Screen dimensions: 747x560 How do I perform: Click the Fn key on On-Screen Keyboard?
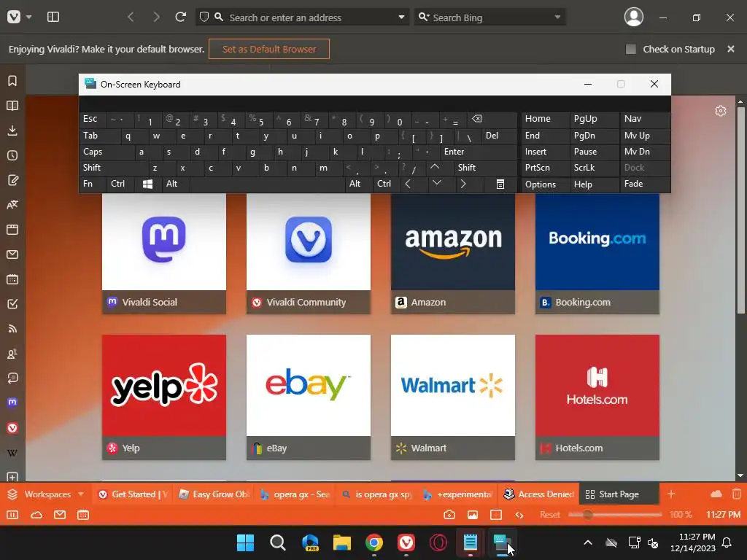click(93, 184)
